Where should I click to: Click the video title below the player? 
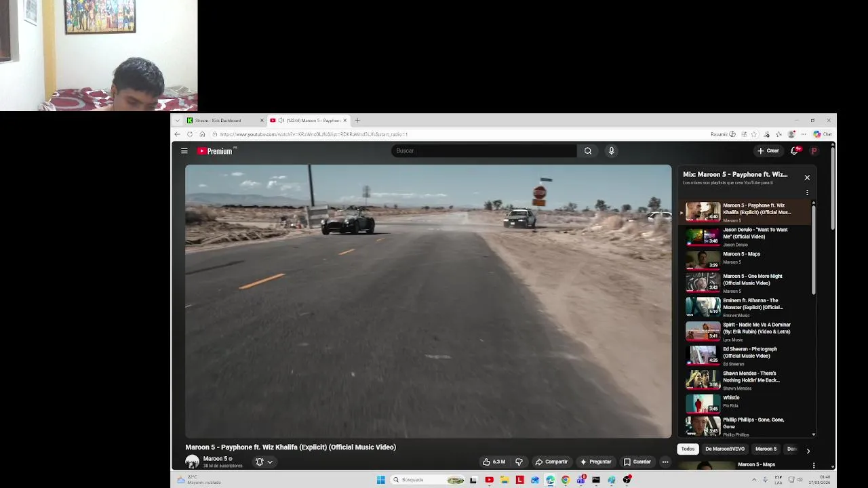(x=290, y=447)
